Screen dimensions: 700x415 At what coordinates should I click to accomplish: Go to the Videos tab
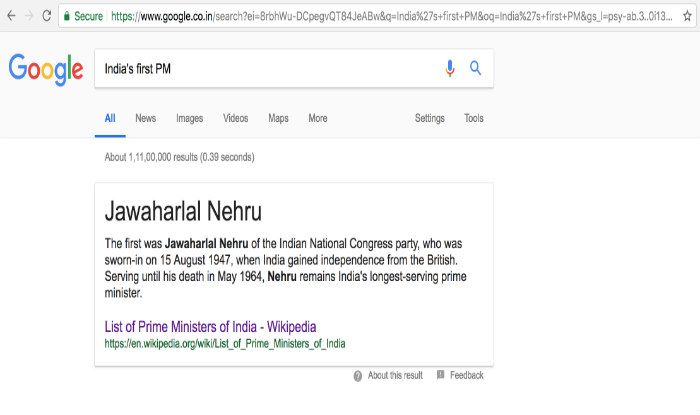235,118
